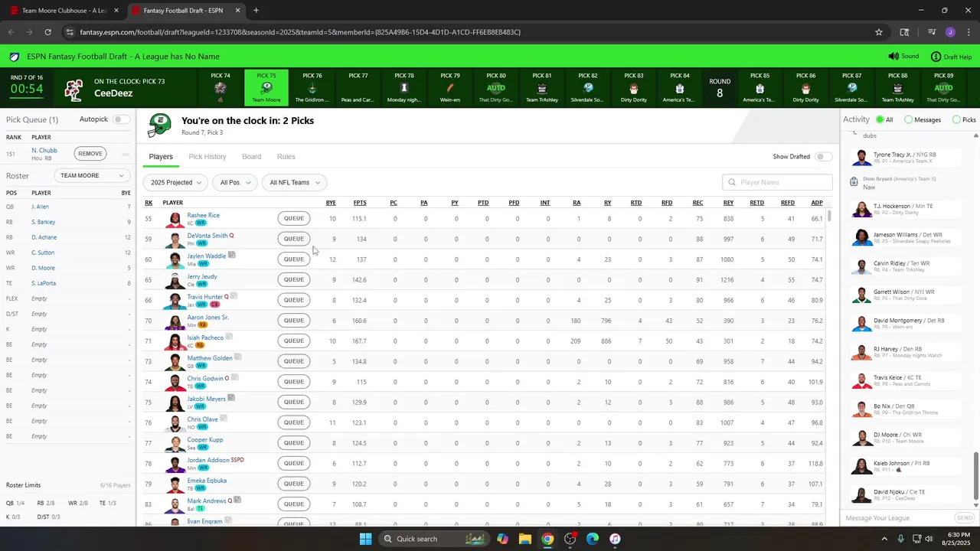Image resolution: width=980 pixels, height=551 pixels.
Task: Open File Explorer from the taskbar
Action: (524, 539)
